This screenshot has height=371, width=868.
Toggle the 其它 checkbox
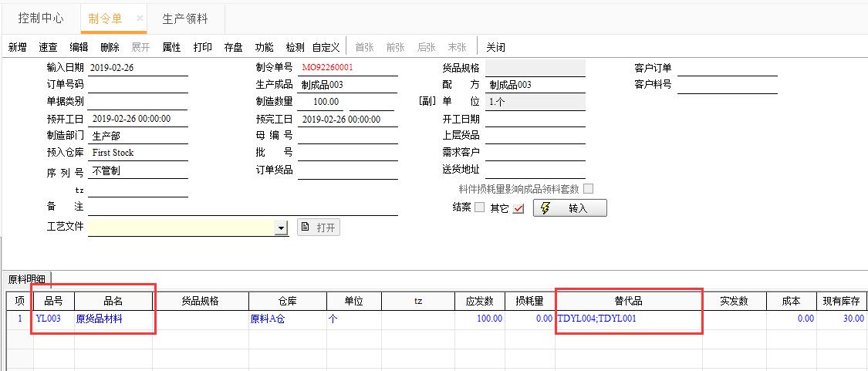coord(518,208)
